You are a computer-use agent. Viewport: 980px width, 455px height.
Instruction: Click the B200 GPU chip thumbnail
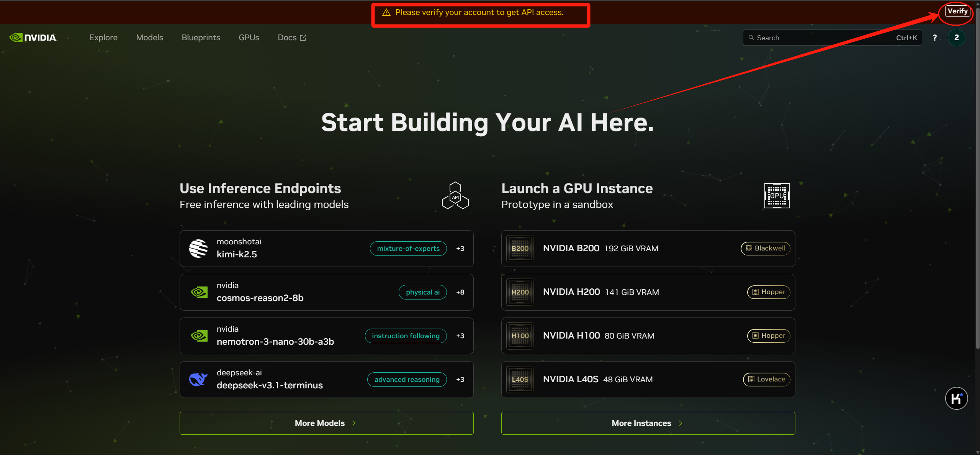520,249
